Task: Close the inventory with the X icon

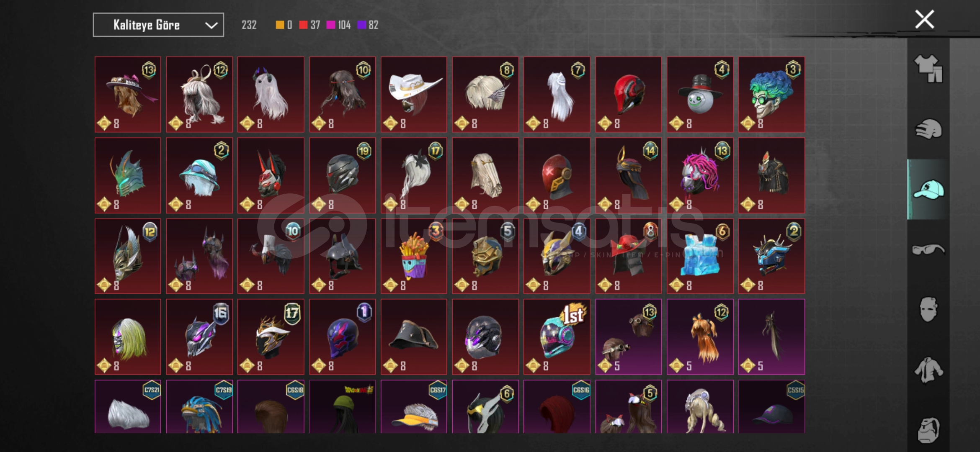Action: [x=924, y=19]
